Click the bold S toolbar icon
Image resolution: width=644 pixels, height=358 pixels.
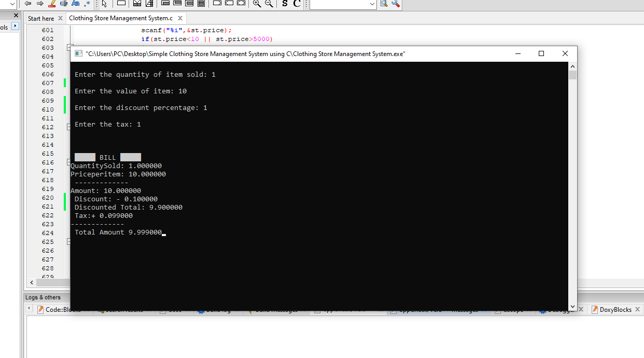(x=285, y=4)
